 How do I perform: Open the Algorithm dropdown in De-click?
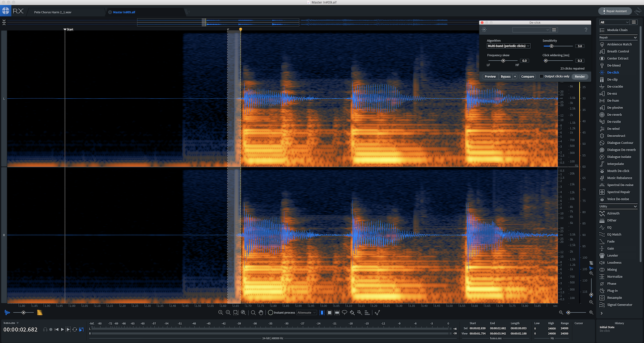(x=508, y=46)
